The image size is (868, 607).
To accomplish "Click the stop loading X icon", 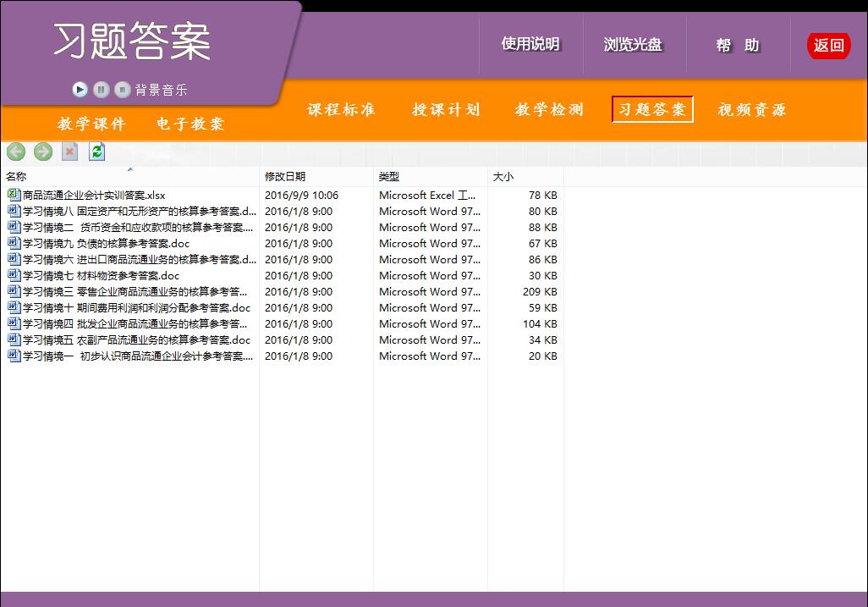I will click(x=70, y=152).
